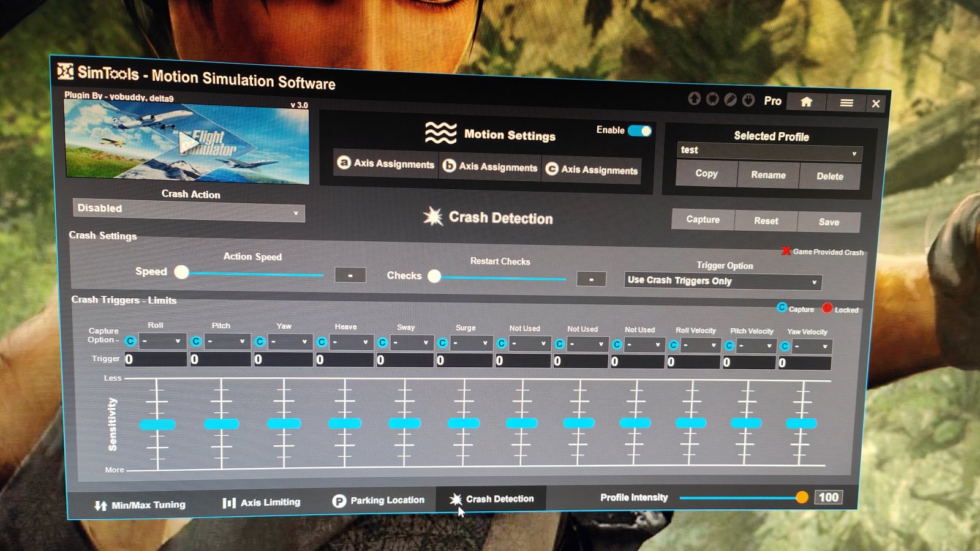Click the Heave sensitivity slider handle
The image size is (980, 551).
click(x=345, y=423)
